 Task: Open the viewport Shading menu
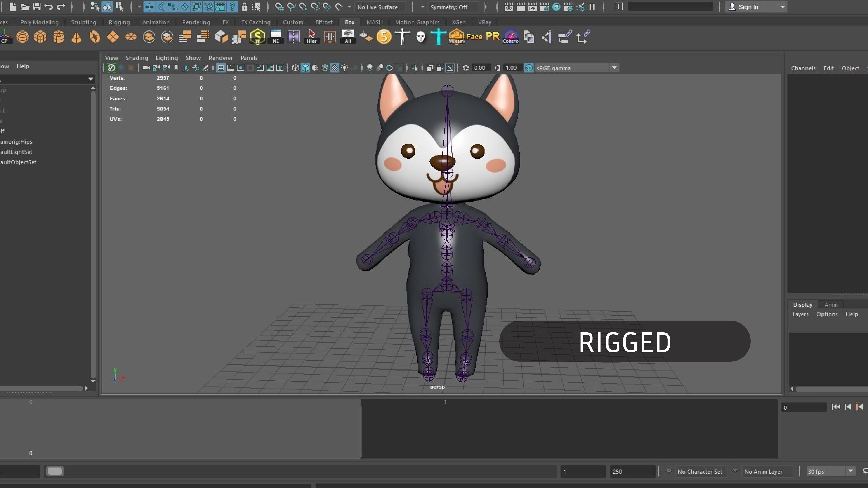click(137, 58)
